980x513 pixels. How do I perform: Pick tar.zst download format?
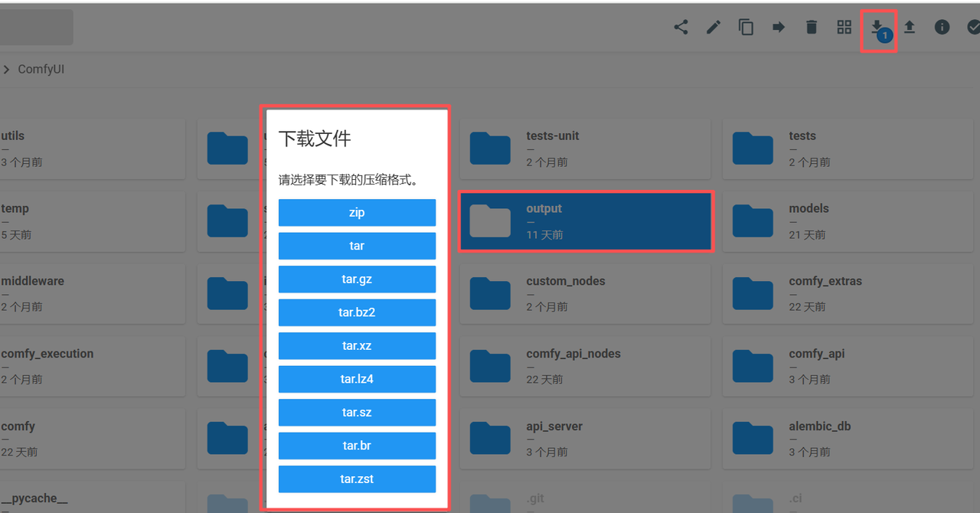pos(357,479)
